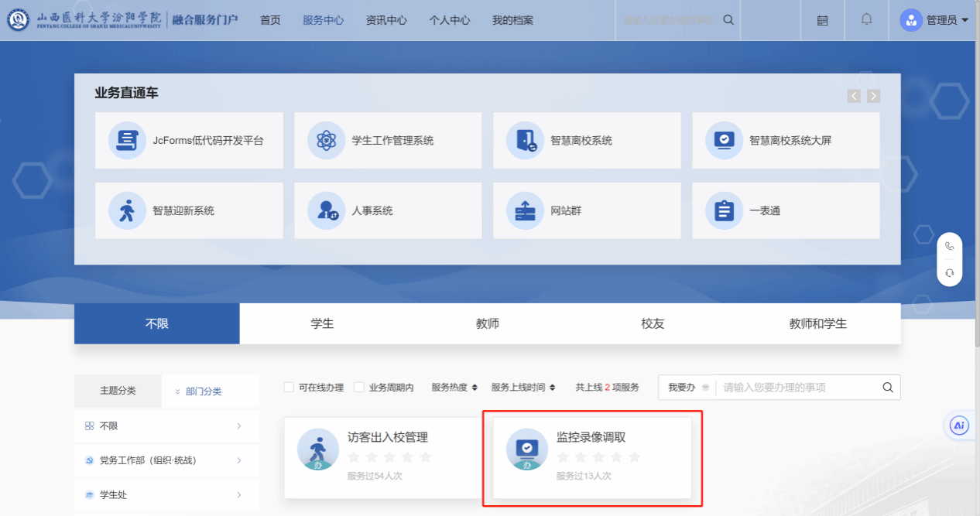Click the 请输入您要办理的事项 search field
This screenshot has height=516, width=980.
coord(797,388)
